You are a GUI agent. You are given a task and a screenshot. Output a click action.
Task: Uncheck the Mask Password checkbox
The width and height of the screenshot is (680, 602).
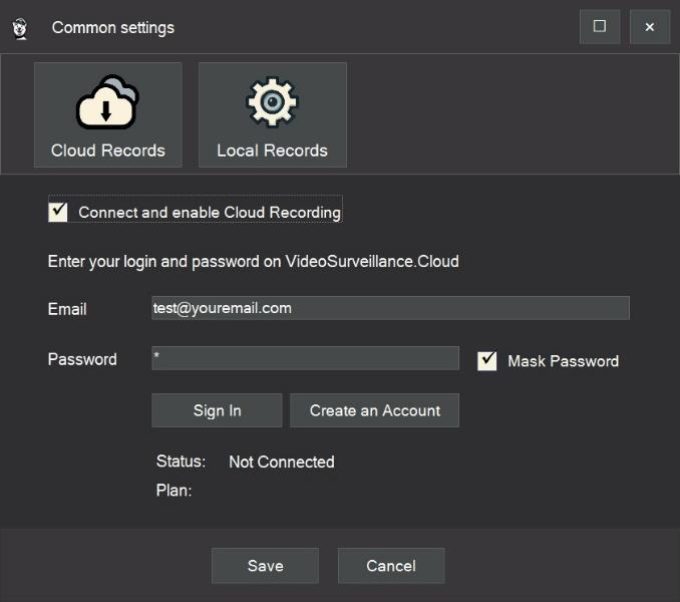coord(487,361)
